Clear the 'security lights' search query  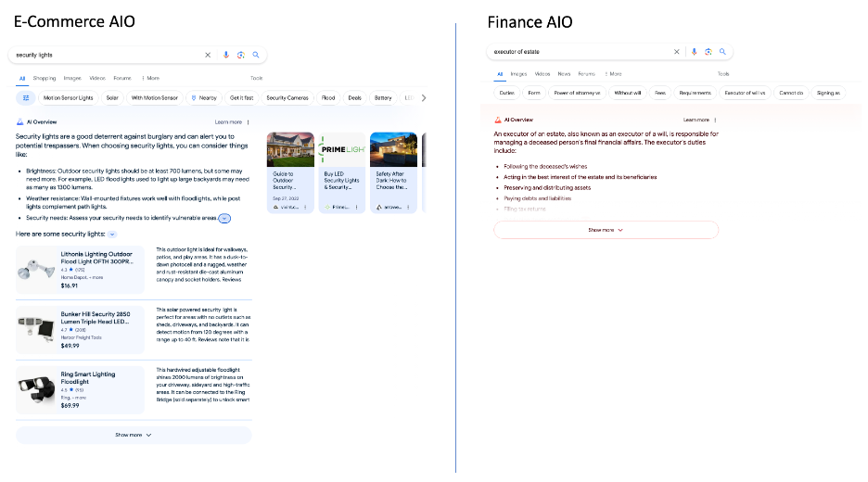pyautogui.click(x=208, y=56)
